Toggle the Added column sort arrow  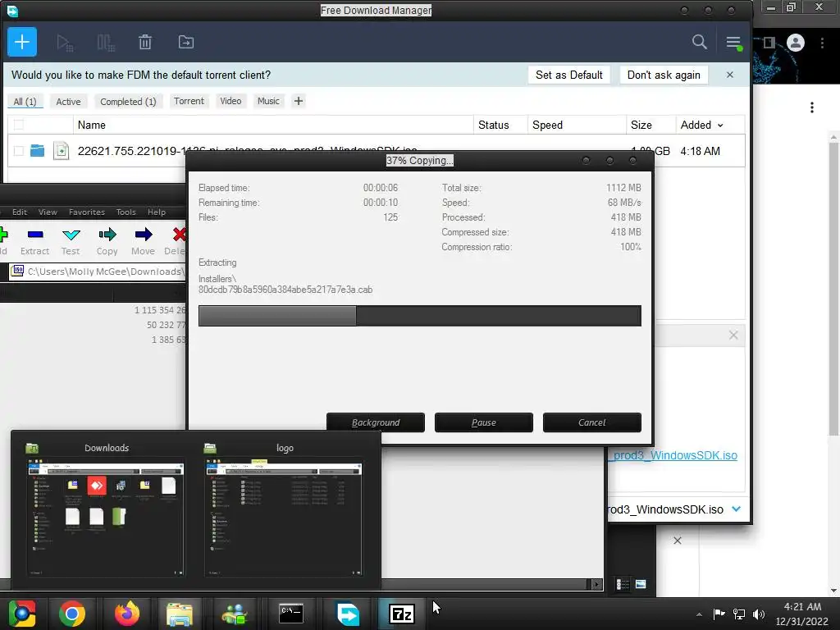coord(720,126)
